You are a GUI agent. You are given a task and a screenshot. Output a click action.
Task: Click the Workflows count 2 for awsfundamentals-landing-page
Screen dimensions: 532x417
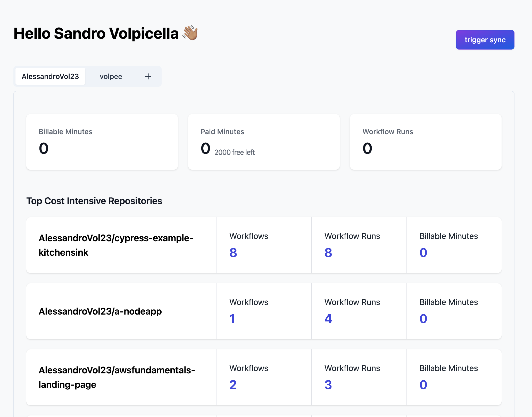(233, 385)
